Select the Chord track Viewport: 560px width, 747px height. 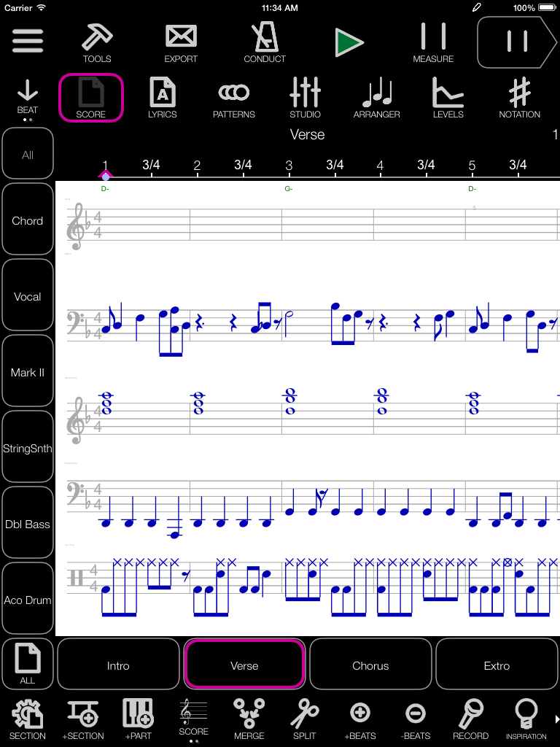coord(28,219)
